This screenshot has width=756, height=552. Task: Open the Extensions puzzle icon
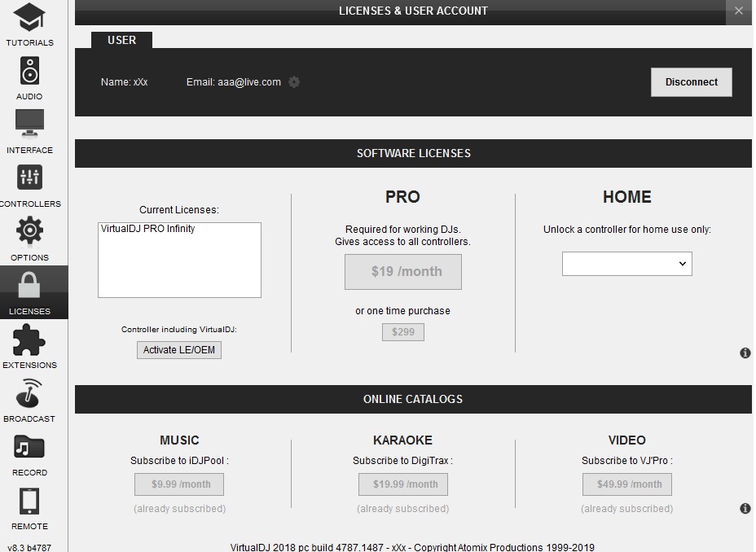[29, 340]
